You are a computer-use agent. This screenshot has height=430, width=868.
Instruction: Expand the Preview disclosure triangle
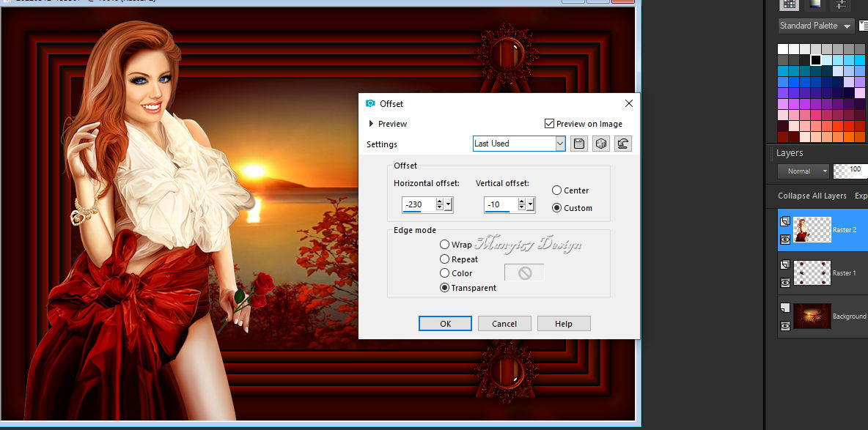(371, 124)
